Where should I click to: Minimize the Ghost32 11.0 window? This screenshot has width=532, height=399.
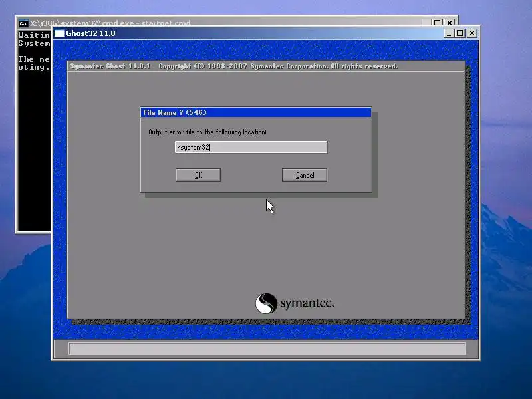[450, 33]
